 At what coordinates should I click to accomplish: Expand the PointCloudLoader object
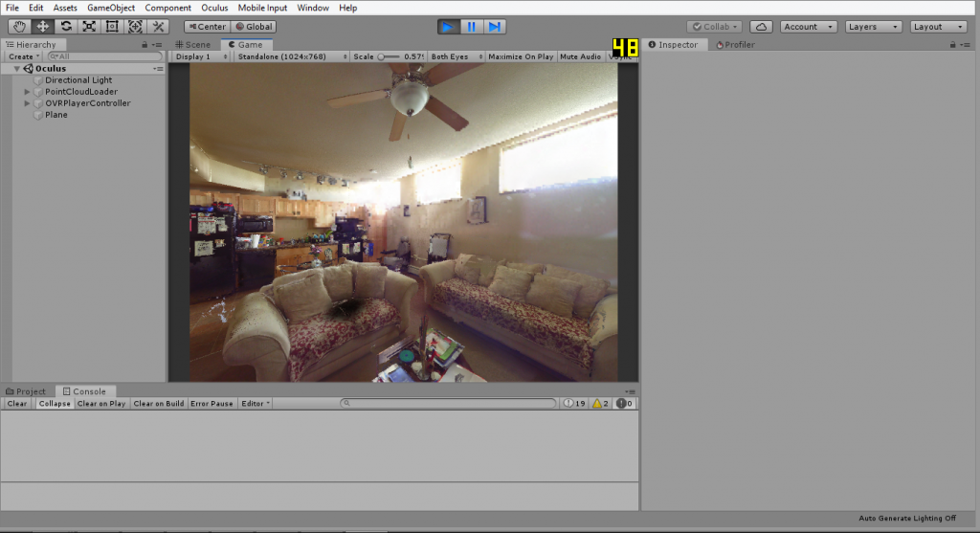27,91
